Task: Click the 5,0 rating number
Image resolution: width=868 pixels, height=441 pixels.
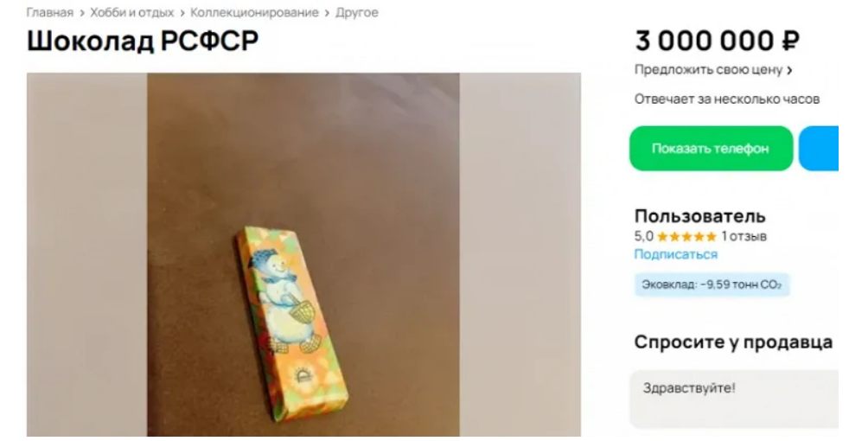Action: 644,237
